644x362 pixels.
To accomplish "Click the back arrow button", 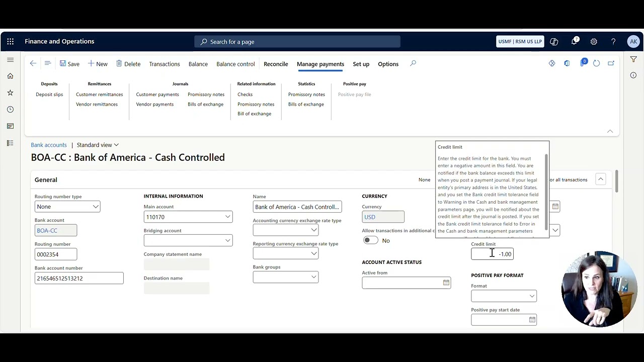I will pos(33,63).
